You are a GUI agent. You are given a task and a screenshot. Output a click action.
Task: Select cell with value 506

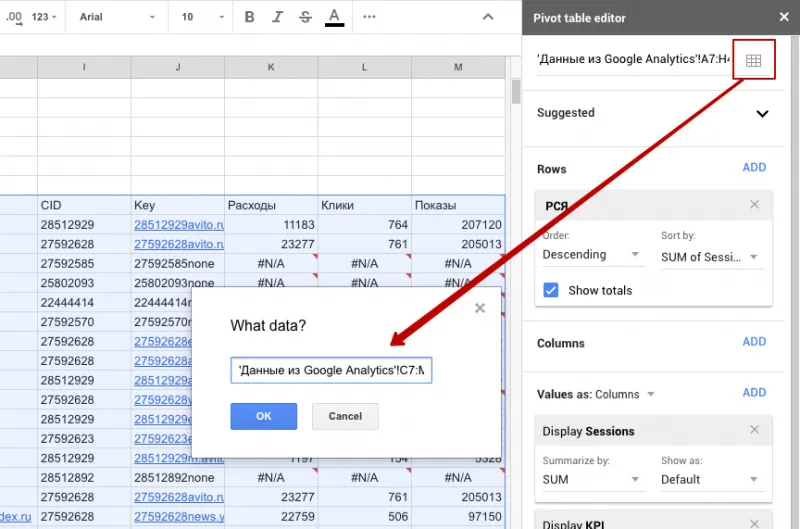click(x=364, y=516)
